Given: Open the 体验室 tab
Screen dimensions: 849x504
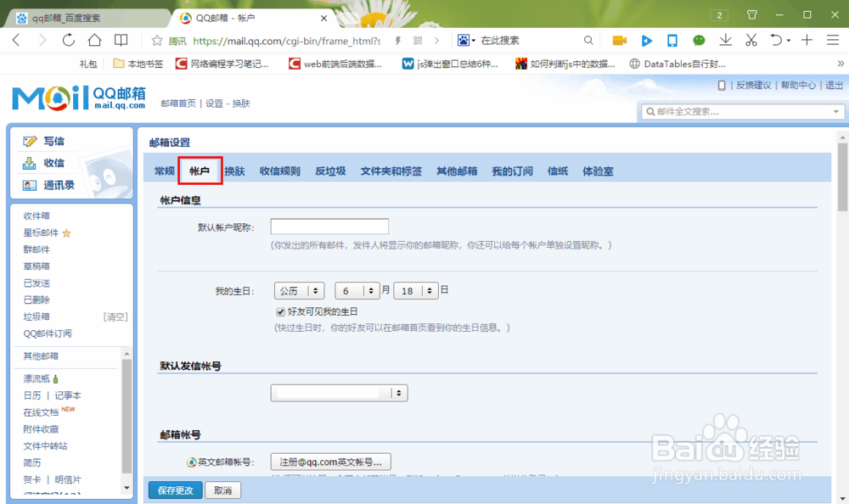Looking at the screenshot, I should tap(598, 171).
